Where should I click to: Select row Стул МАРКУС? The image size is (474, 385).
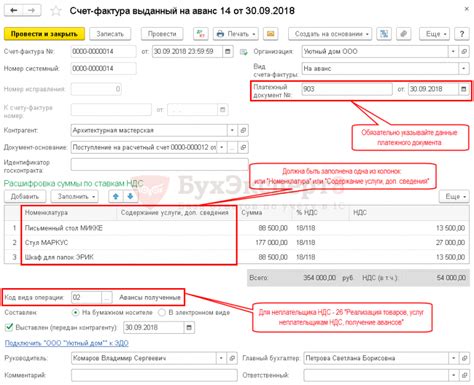coord(237,243)
